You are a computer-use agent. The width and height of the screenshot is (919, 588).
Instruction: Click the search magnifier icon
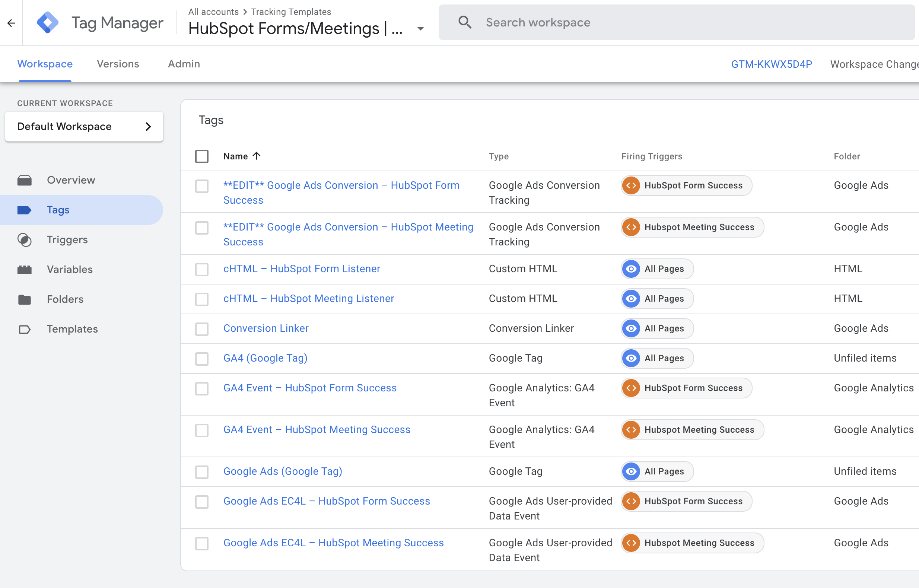(x=465, y=22)
